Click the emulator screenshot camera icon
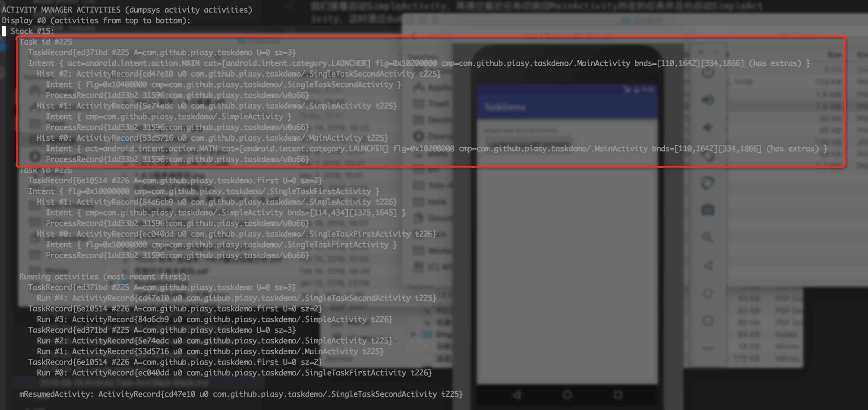This screenshot has height=410, width=868. 708,210
